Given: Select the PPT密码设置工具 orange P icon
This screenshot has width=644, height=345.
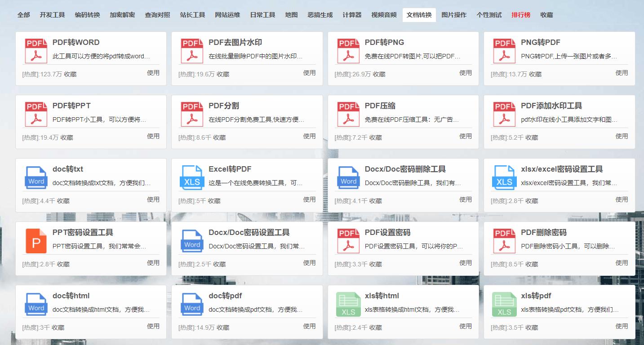Looking at the screenshot, I should click(x=36, y=240).
